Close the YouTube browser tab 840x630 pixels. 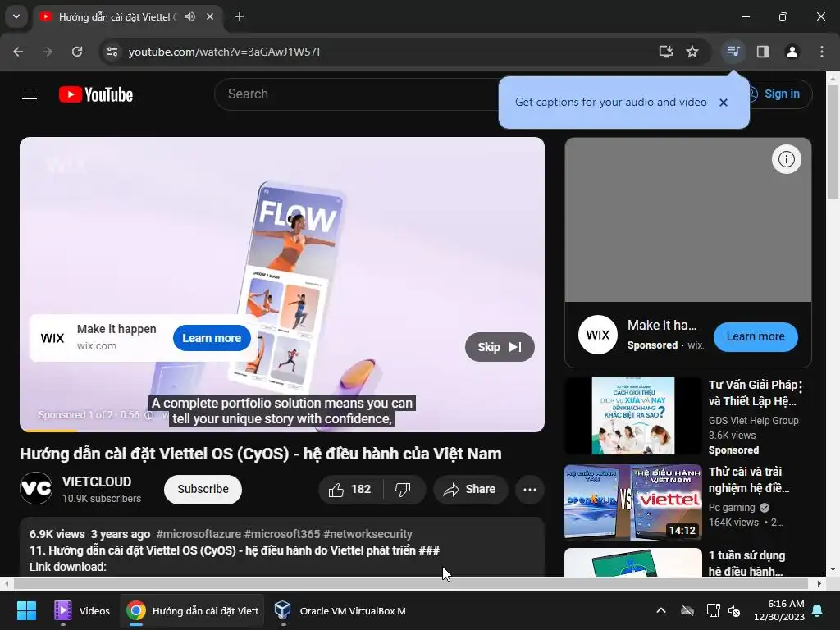point(210,16)
